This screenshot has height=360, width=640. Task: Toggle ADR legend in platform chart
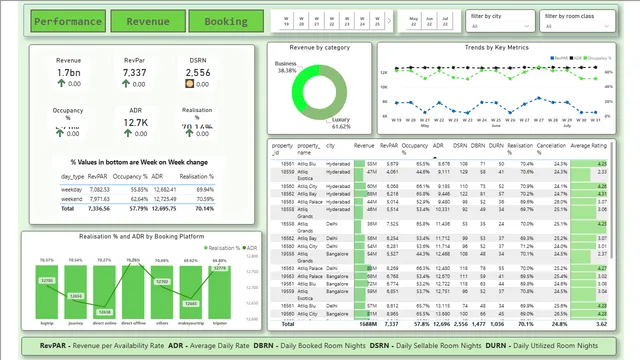tap(250, 248)
